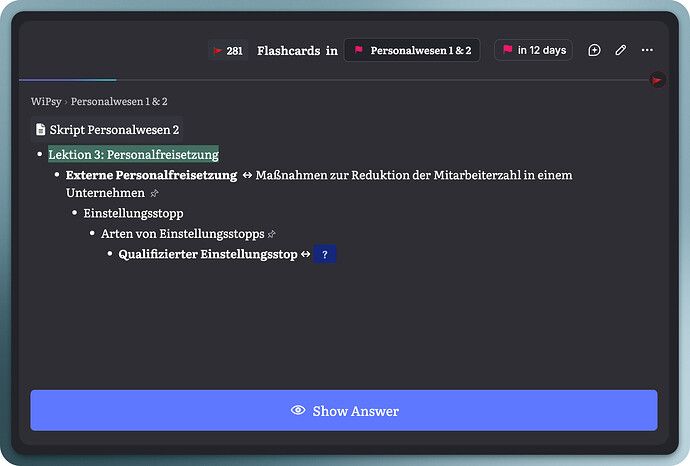Click bullet next to Lektion 3: Personalfreisetzung
This screenshot has height=466, width=690.
[x=39, y=155]
